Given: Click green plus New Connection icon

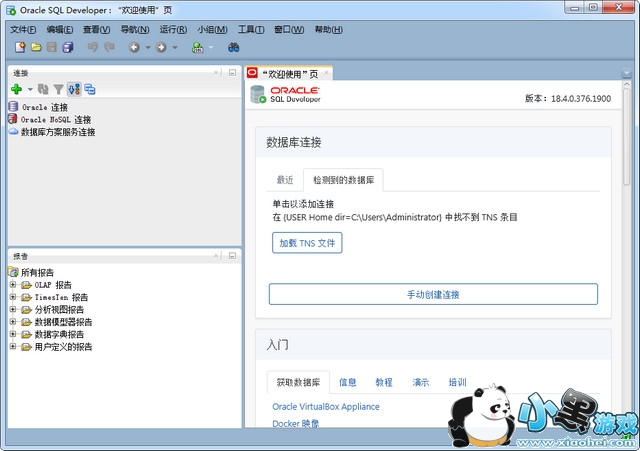Looking at the screenshot, I should click(17, 89).
